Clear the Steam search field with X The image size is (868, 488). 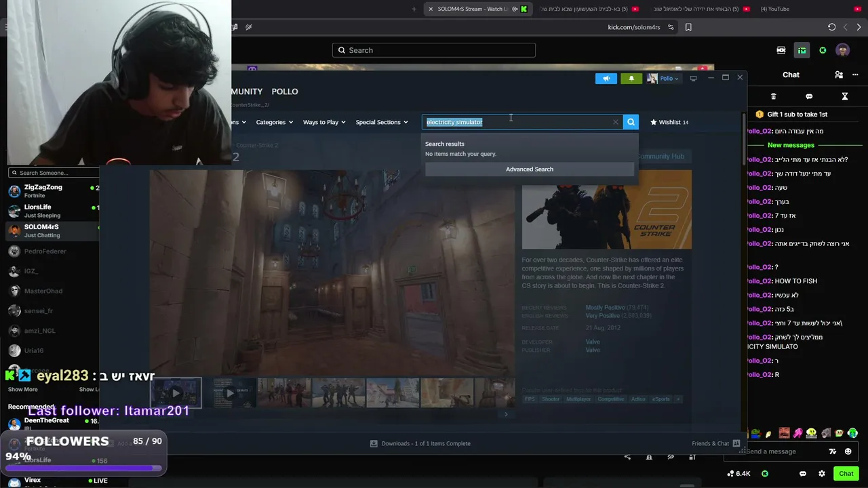click(x=616, y=122)
